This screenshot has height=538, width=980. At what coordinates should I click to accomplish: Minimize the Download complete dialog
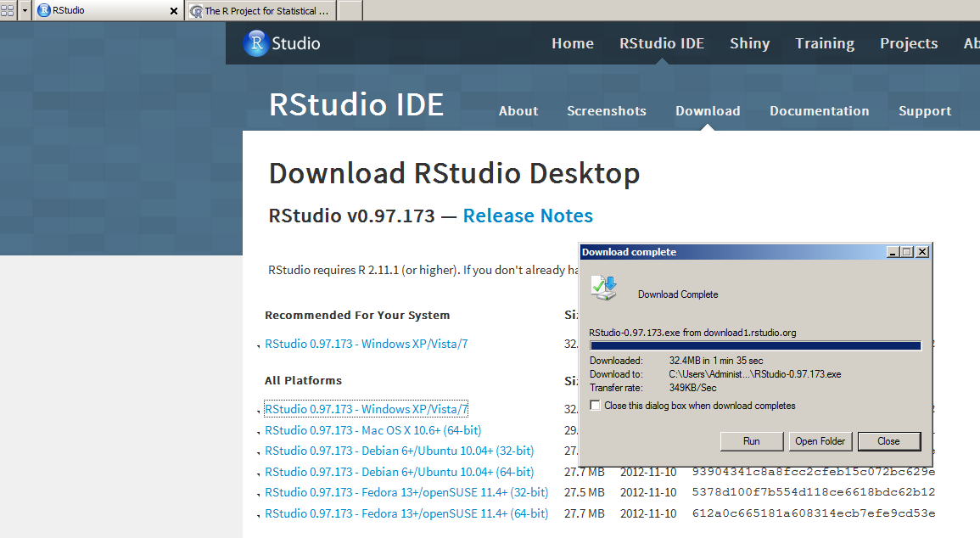[893, 252]
